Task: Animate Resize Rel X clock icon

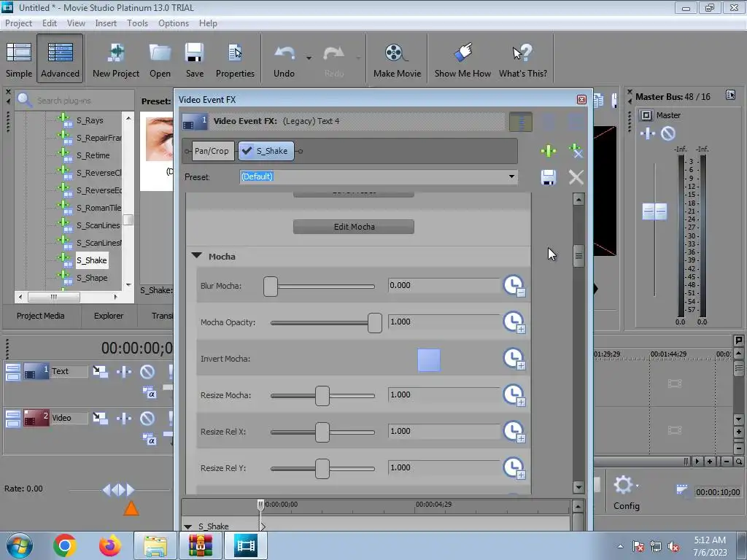Action: 514,432
